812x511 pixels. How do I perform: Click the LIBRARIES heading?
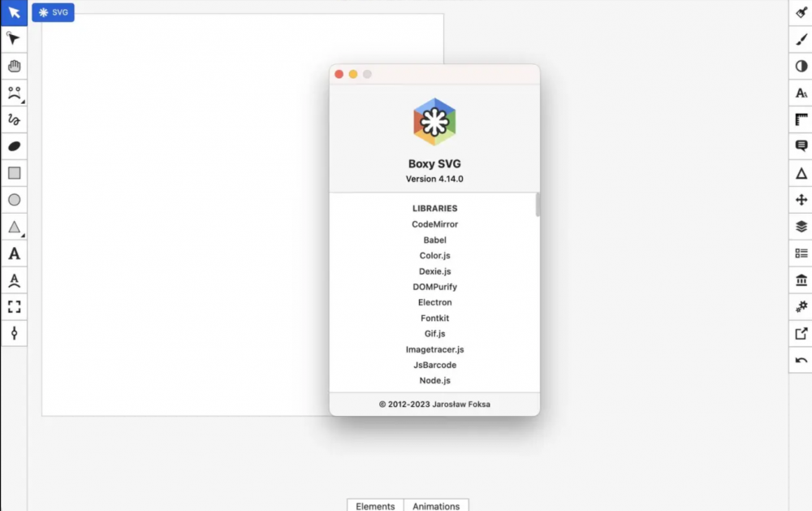(434, 208)
